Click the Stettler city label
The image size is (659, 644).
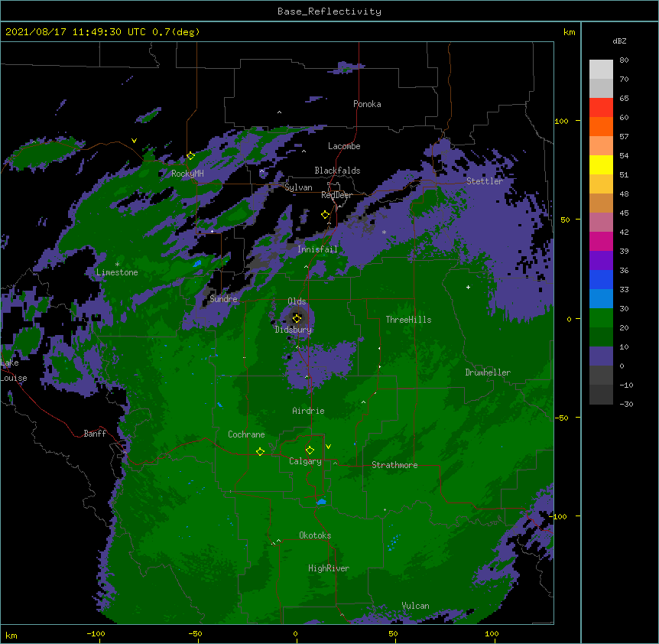point(485,181)
